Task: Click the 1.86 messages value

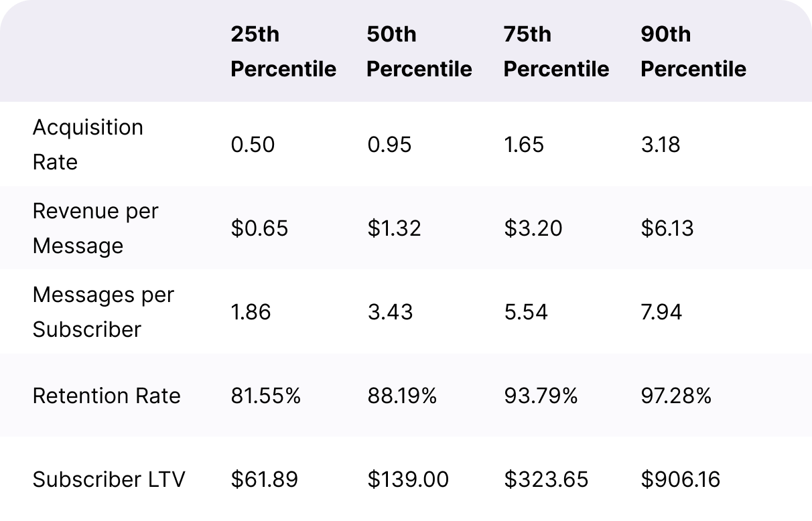Action: (251, 312)
